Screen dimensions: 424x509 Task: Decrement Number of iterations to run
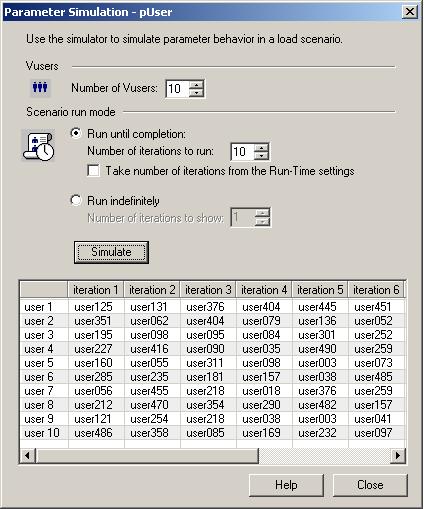tap(261, 156)
